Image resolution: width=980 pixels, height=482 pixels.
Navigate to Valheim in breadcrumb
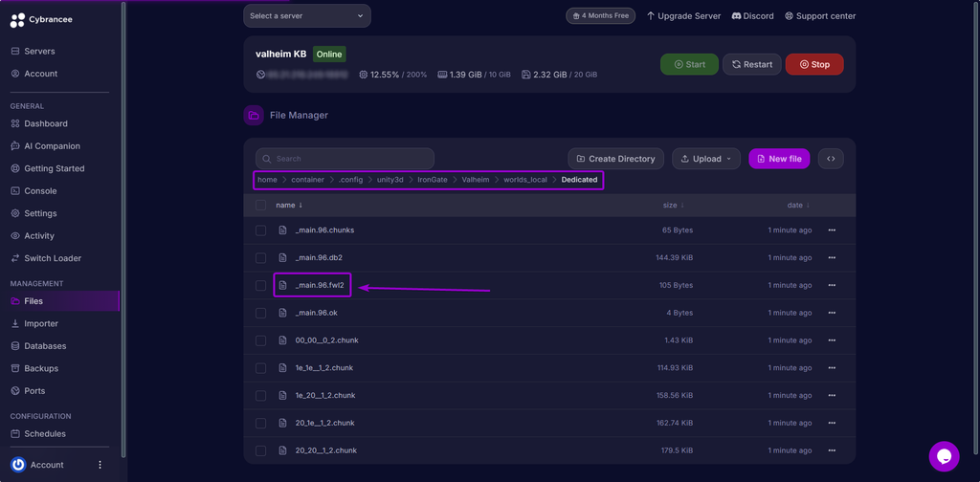pos(476,180)
